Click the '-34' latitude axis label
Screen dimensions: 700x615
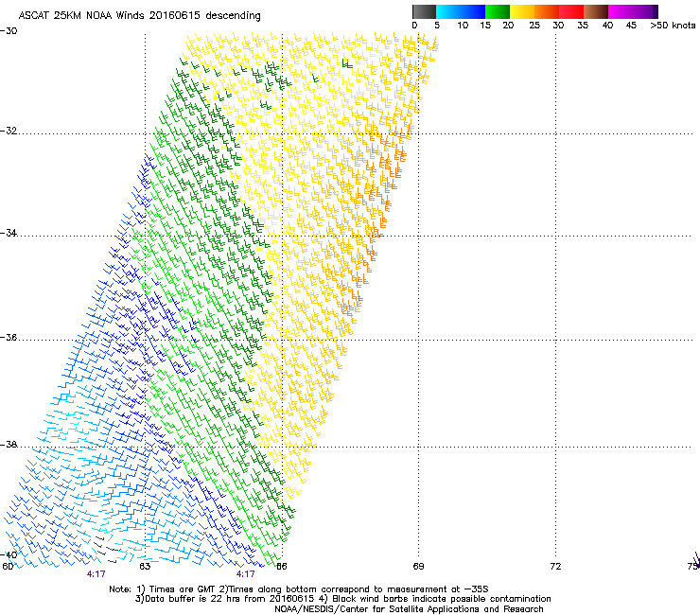pos(9,233)
